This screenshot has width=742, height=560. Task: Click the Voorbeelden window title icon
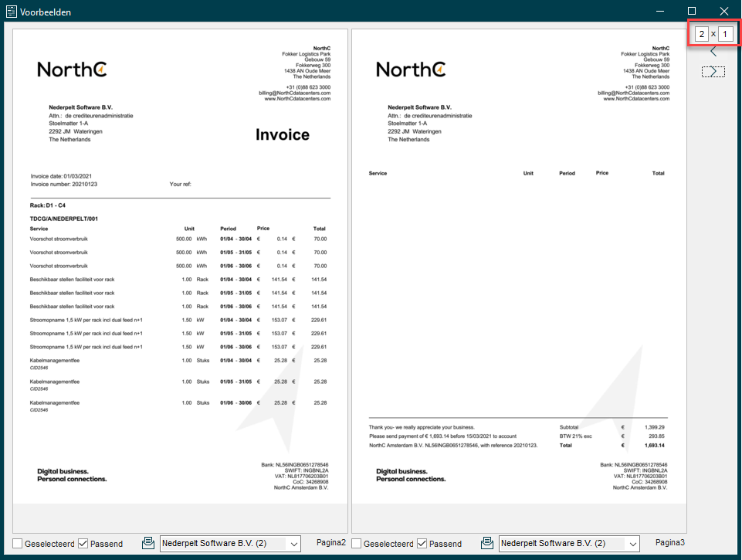pos(12,12)
